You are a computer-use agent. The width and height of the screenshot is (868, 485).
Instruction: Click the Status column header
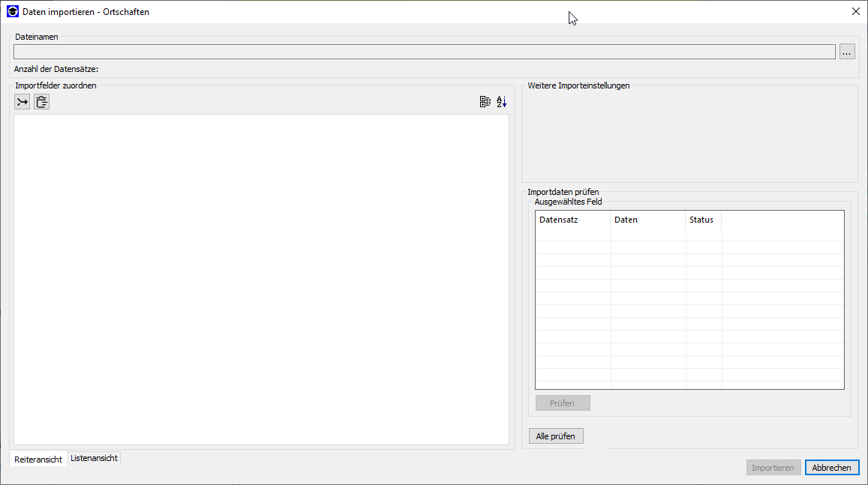click(703, 220)
